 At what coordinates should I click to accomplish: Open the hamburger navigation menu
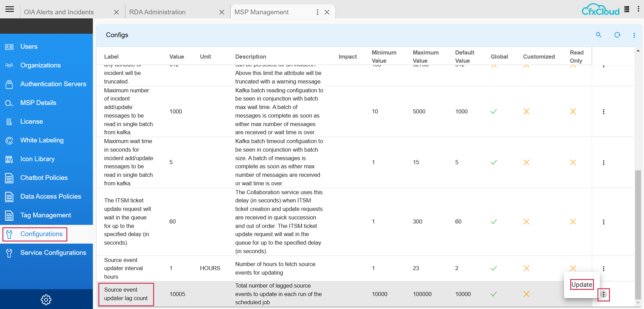coord(10,9)
